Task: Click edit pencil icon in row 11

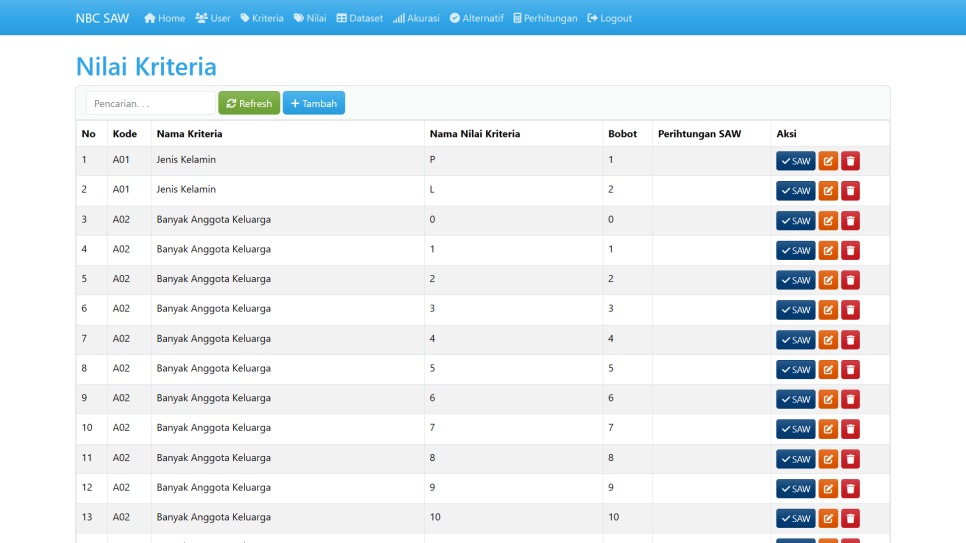Action: pyautogui.click(x=828, y=459)
